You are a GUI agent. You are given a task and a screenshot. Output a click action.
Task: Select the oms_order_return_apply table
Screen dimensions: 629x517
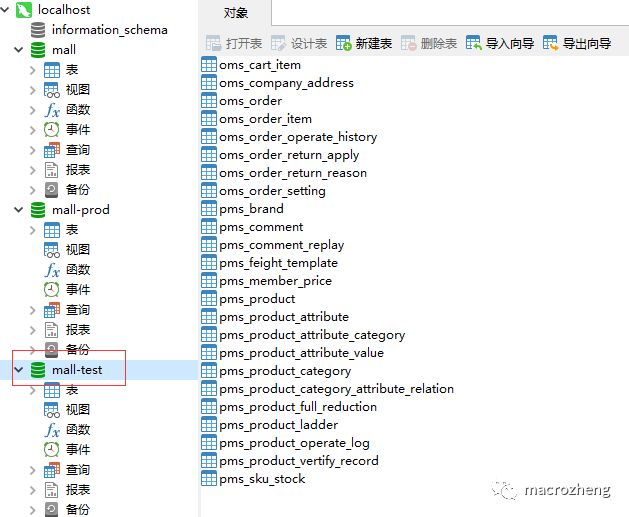tap(289, 155)
